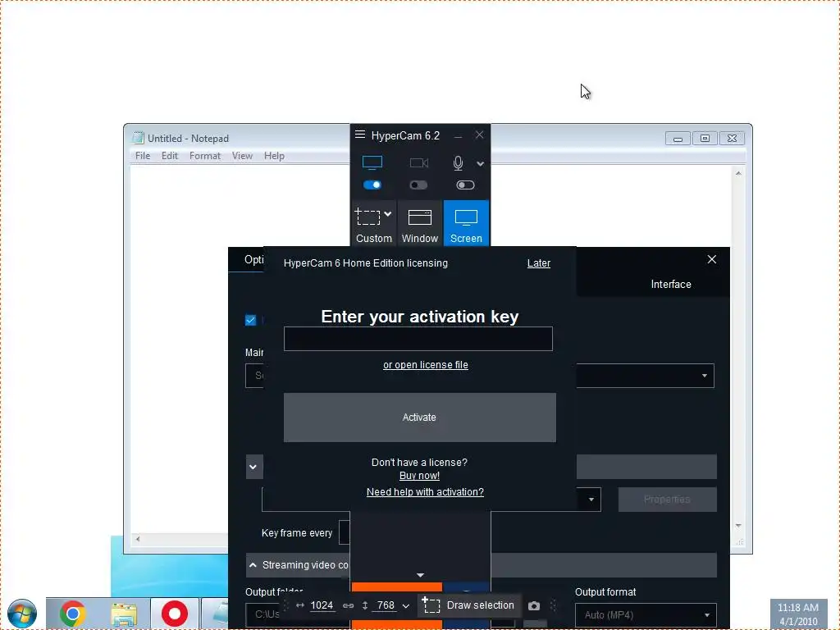Expand the collapsed section chevron button
This screenshot has width=840, height=630.
254,467
